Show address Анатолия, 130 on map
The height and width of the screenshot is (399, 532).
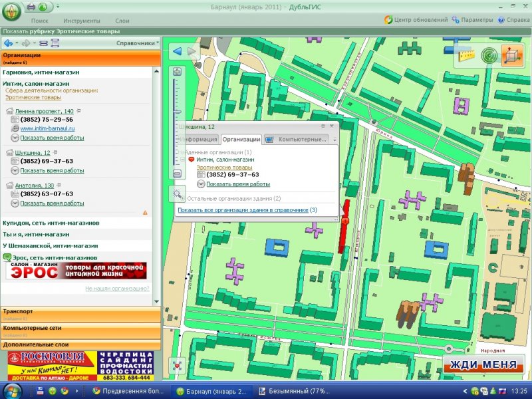point(35,186)
